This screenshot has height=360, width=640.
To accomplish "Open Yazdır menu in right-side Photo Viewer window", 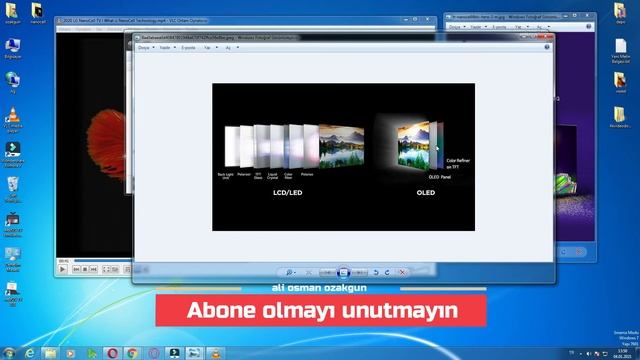I will pos(478,27).
